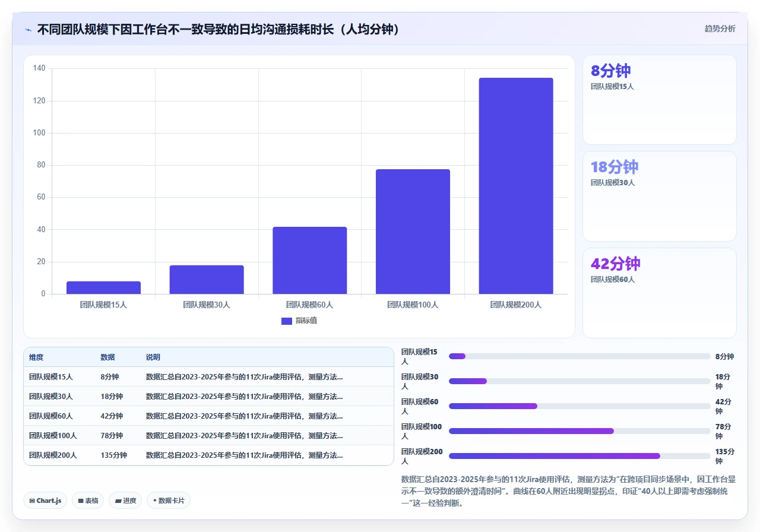Click the 42分钟 data card
The width and height of the screenshot is (760, 532).
660,293
